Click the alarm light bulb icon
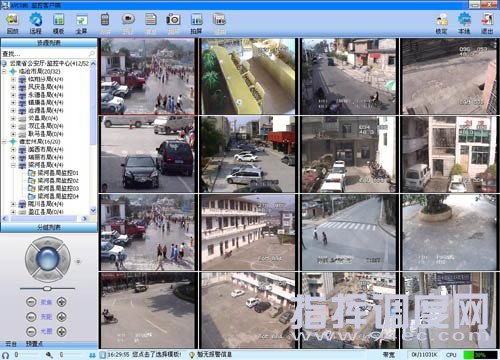Image resolution: width=500 pixels, height=360 pixels. coord(192,355)
